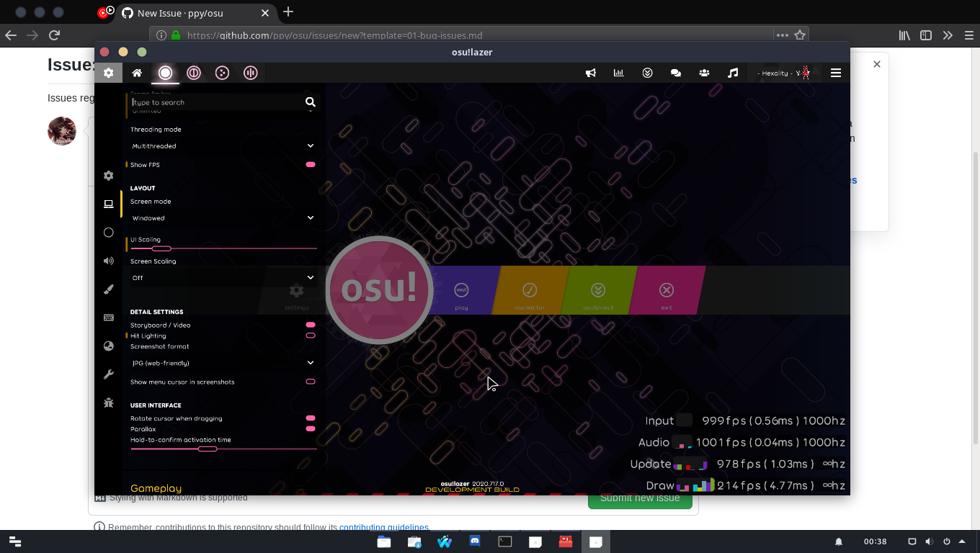Enable Show menu cursor in screenshots
The image size is (980, 553).
(310, 382)
